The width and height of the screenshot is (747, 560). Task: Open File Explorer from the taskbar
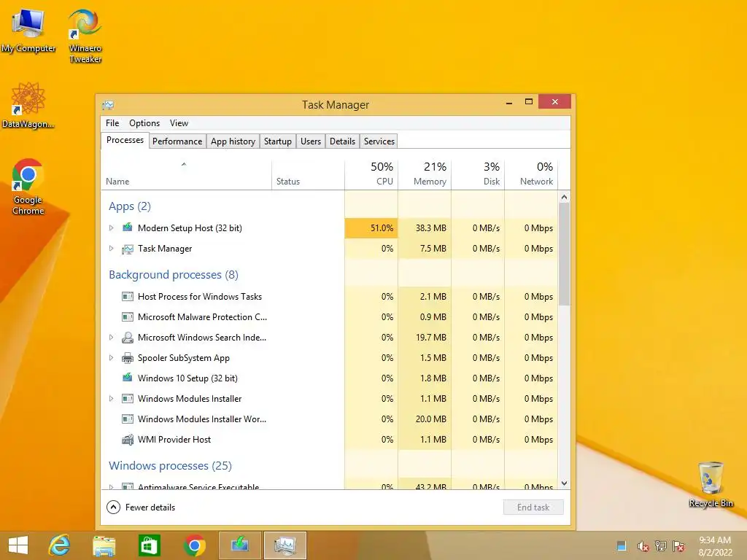[104, 545]
